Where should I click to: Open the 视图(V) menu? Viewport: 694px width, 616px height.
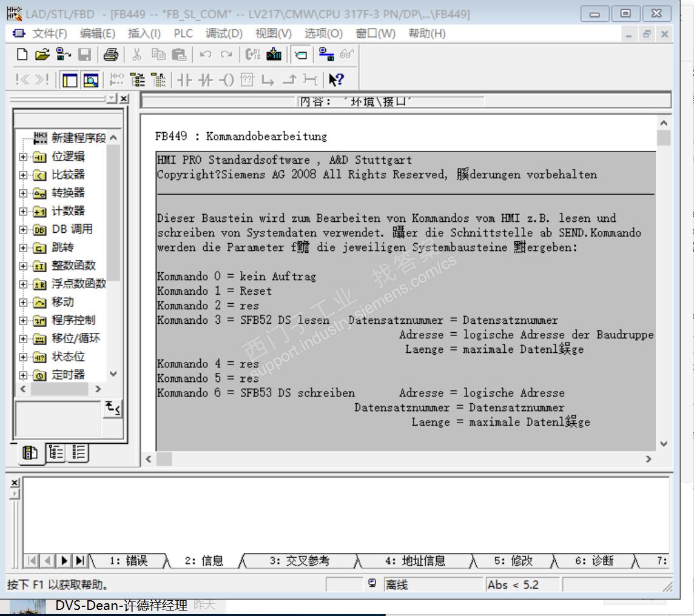click(274, 33)
